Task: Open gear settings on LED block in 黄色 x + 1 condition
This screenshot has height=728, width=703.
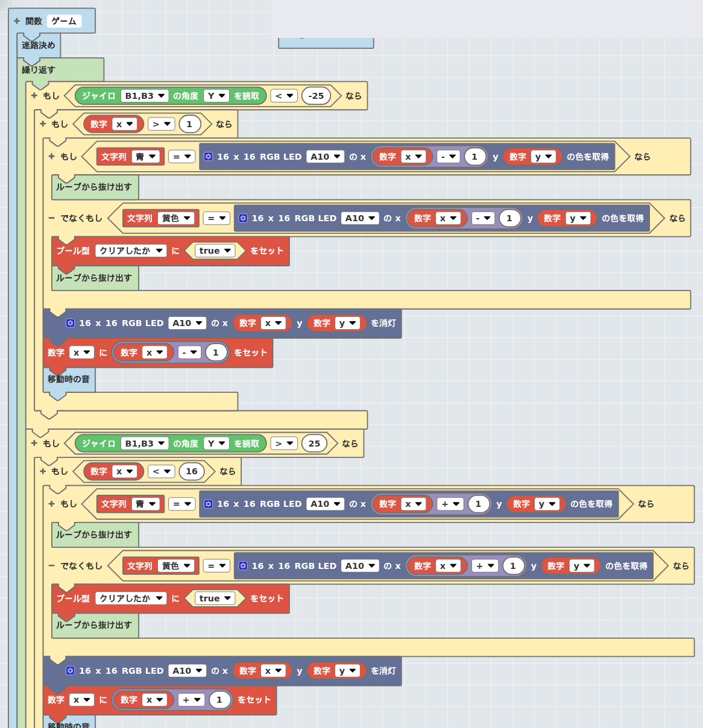Action: 243,566
